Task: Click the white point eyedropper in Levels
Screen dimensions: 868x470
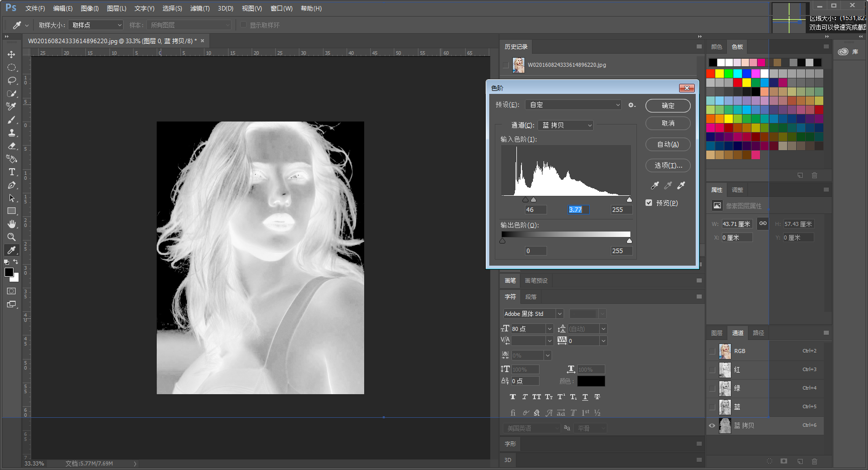Action: [681, 186]
